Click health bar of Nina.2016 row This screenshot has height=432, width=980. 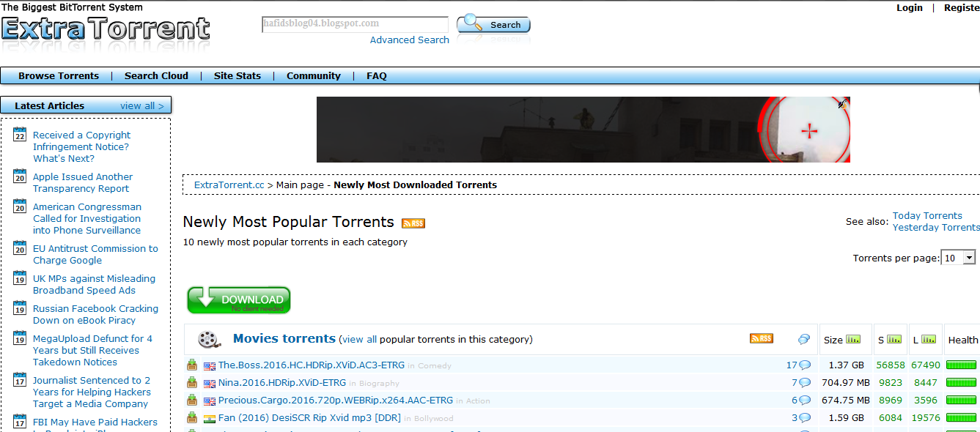(961, 382)
